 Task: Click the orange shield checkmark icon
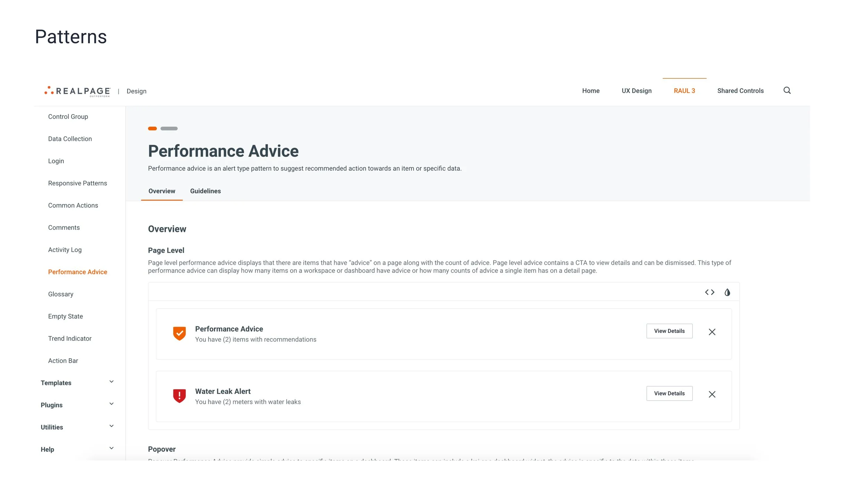(179, 333)
